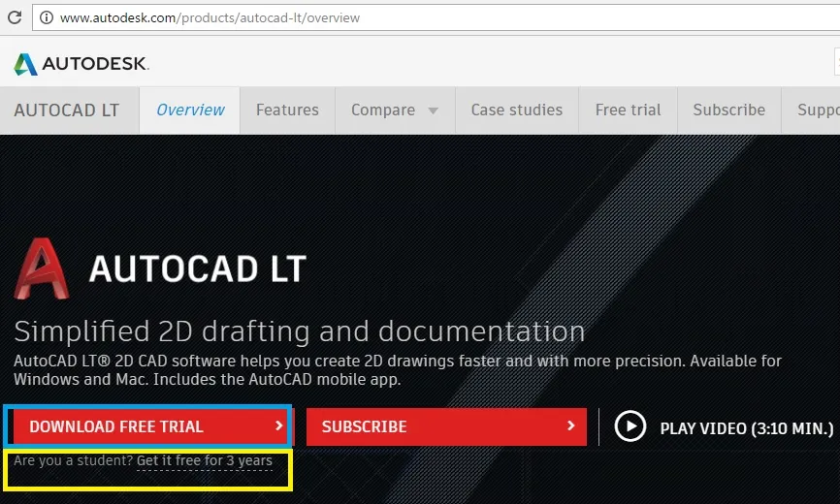Go to the Case studies tab
This screenshot has width=840, height=504.
coord(516,110)
